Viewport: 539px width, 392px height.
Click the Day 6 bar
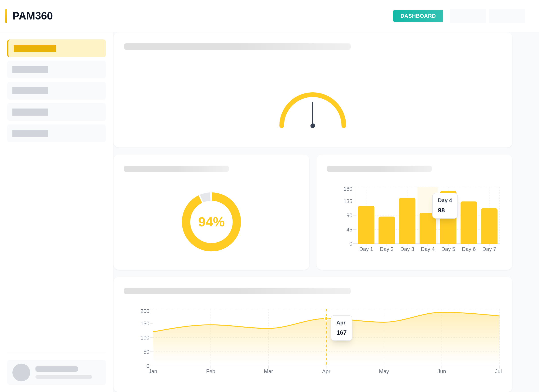469,223
